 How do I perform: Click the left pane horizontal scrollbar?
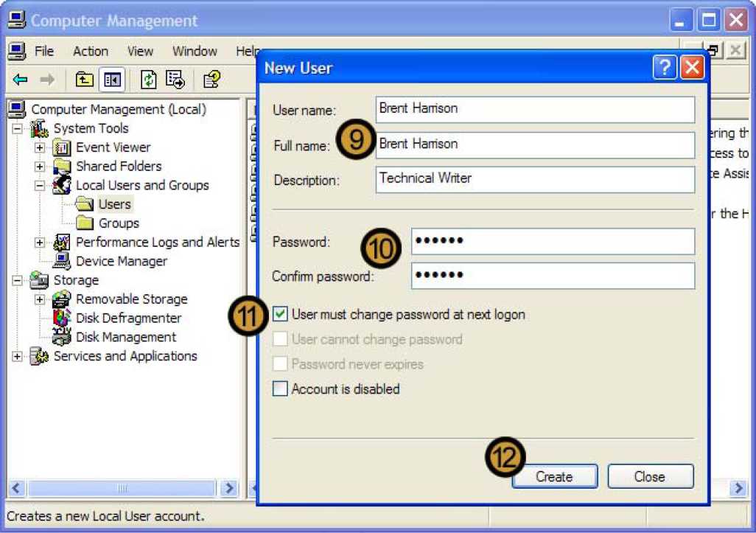click(122, 488)
